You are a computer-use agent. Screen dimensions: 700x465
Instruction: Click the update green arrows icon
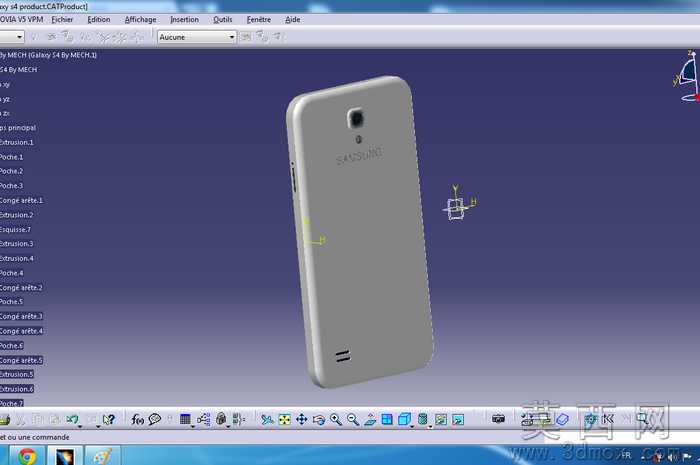point(72,419)
